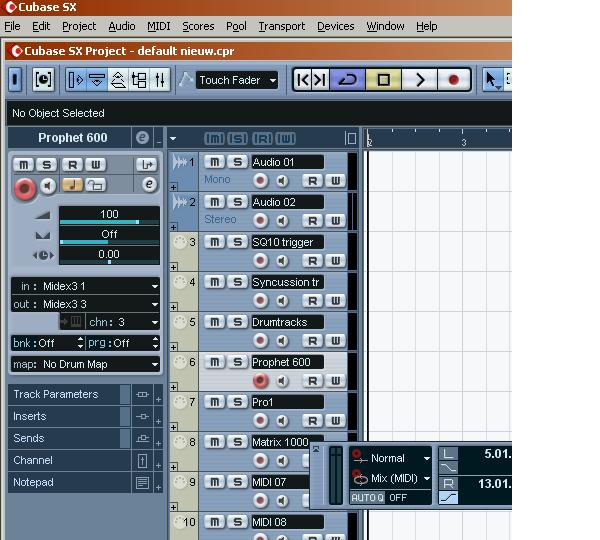Record-enable the SQ10 trigger track
This screenshot has width=600, height=540.
pos(261,260)
